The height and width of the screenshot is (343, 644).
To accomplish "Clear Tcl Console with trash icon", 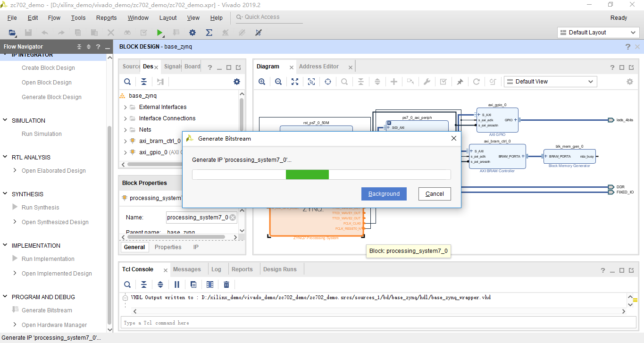I will pyautogui.click(x=226, y=284).
